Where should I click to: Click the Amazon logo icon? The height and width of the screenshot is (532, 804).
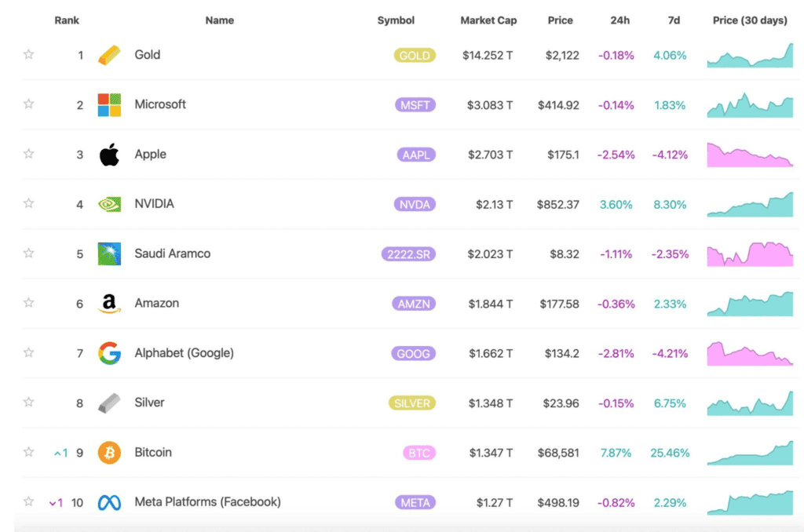(109, 304)
